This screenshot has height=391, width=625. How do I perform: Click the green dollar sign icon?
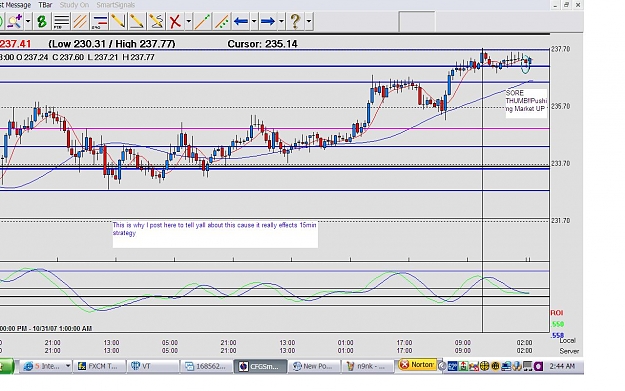pos(42,21)
